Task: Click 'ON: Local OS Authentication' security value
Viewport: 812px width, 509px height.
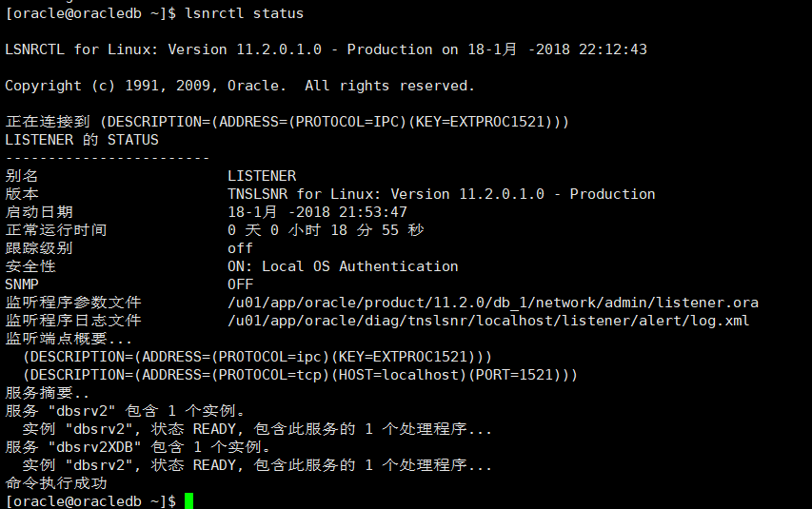Action: (343, 266)
